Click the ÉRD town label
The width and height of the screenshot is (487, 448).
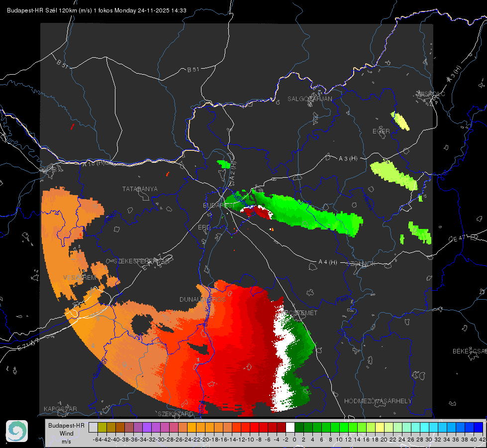click(x=204, y=227)
